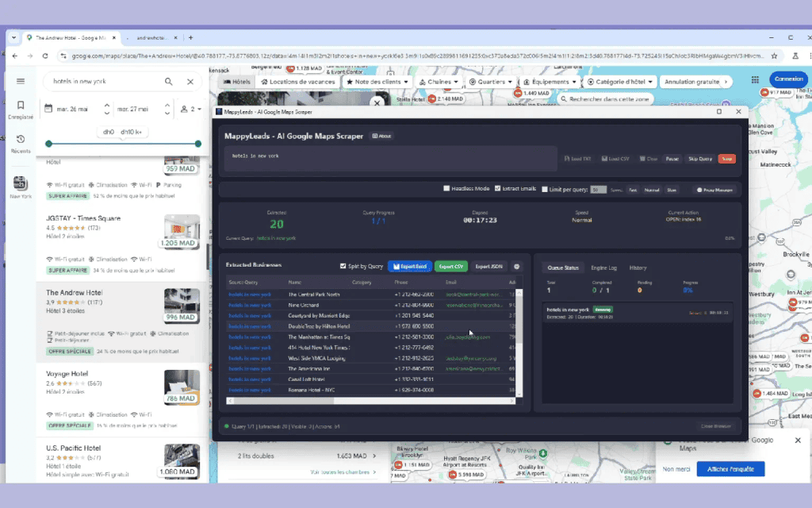
Task: Expand the Chaînes filter dropdown
Action: click(439, 82)
